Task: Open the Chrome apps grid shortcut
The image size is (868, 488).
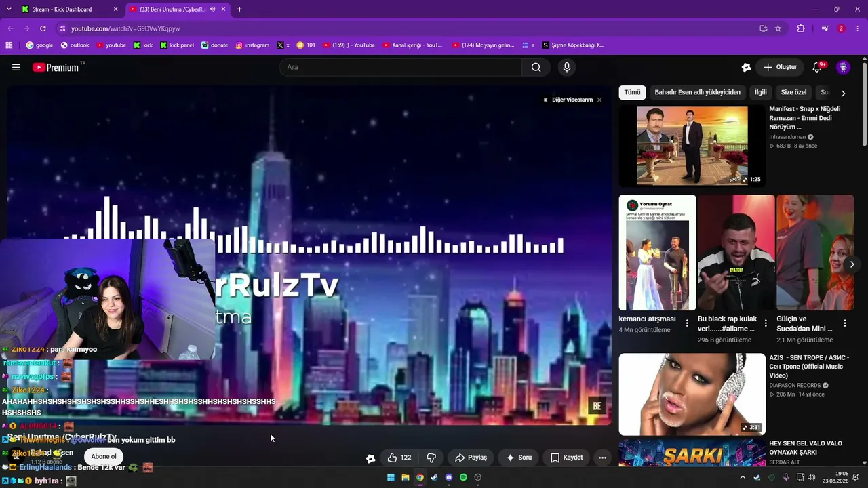Action: click(9, 45)
